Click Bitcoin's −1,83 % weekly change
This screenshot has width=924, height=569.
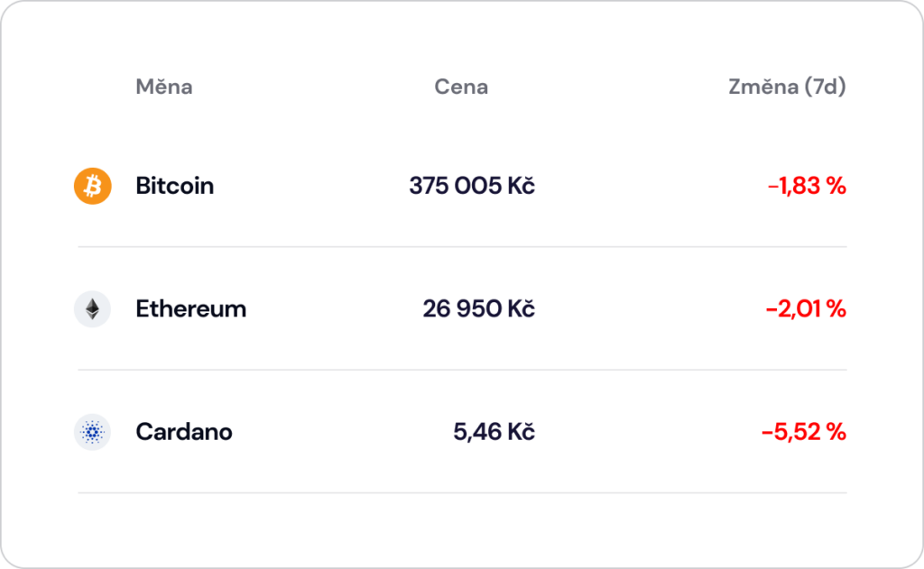coord(807,186)
